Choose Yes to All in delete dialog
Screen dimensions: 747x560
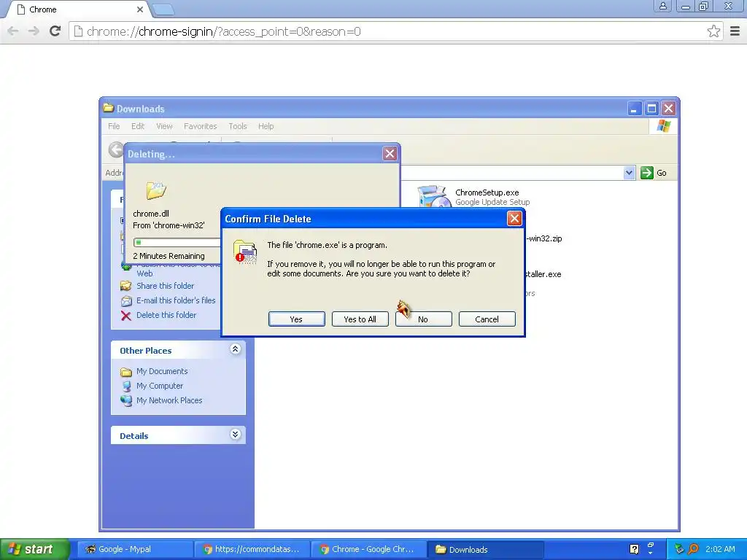tap(360, 319)
